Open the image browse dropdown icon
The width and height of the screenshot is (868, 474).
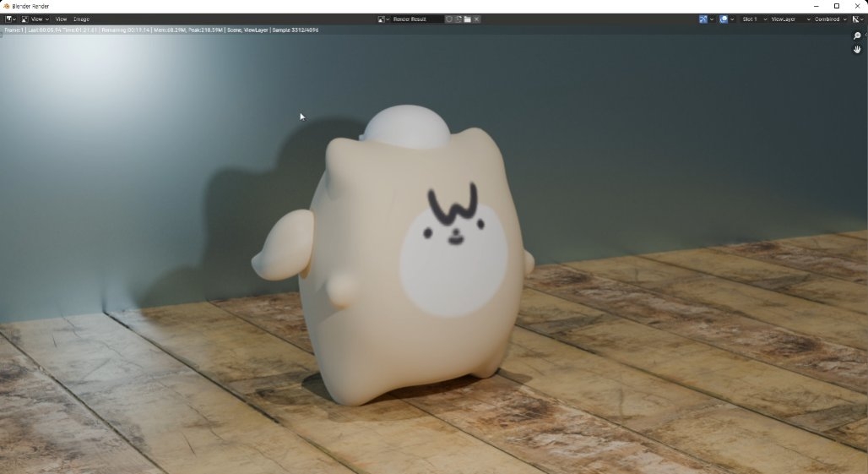383,19
